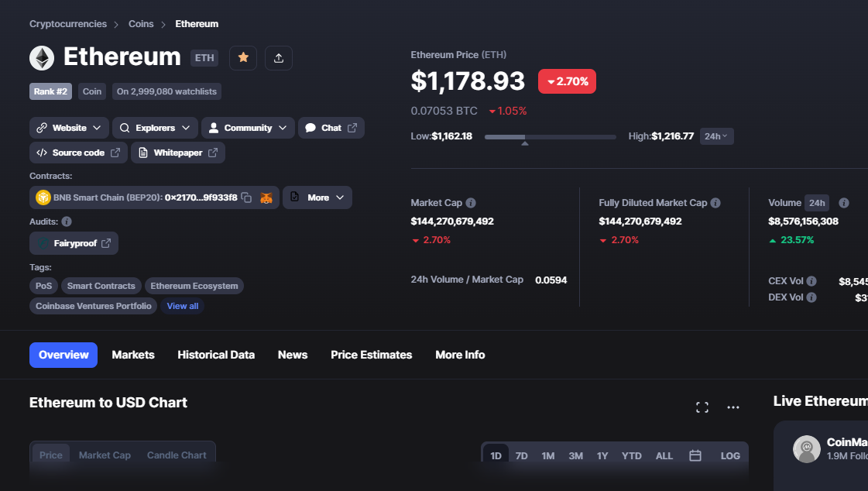Screen dimensions: 868x491
Task: Click the ETH ticker symbol badge
Action: [204, 57]
